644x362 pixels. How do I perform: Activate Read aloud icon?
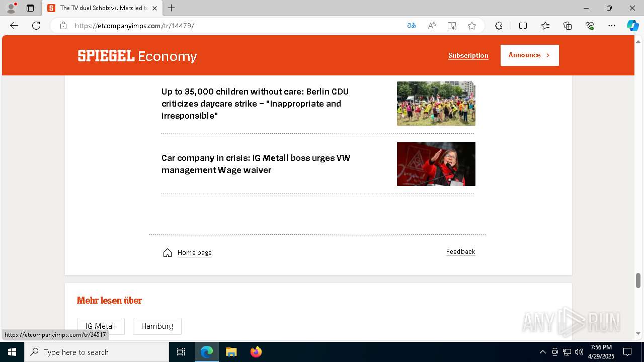(432, 26)
